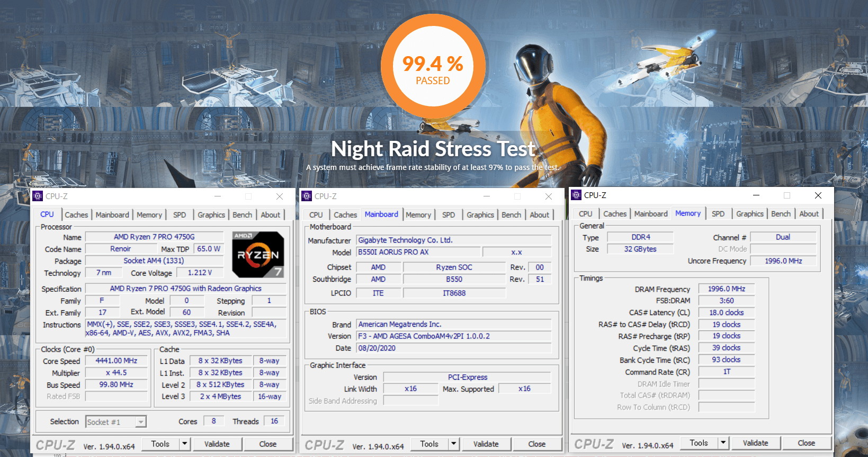Open Tools dropdown arrow in right CPU-Z window
Screen dimensions: 868x457
(x=723, y=443)
